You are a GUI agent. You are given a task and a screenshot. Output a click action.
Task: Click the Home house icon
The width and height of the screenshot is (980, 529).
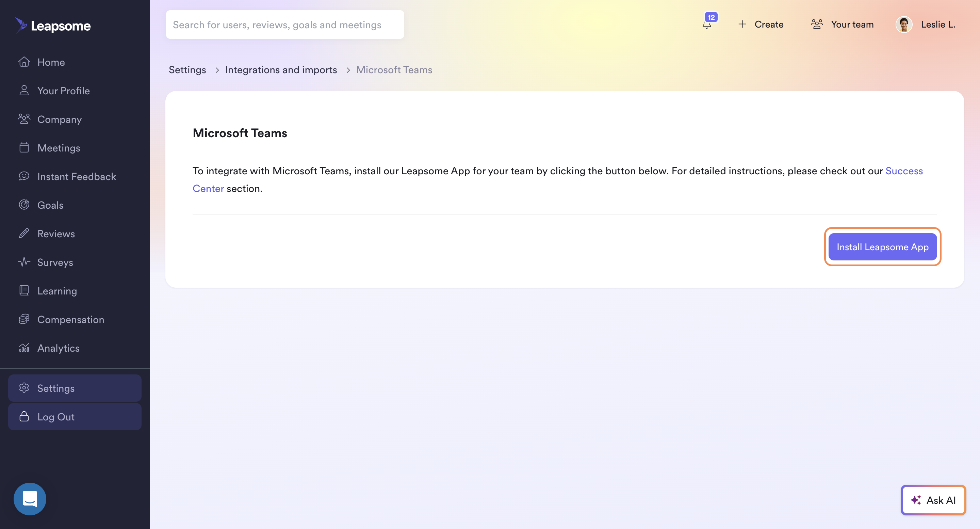click(x=24, y=62)
